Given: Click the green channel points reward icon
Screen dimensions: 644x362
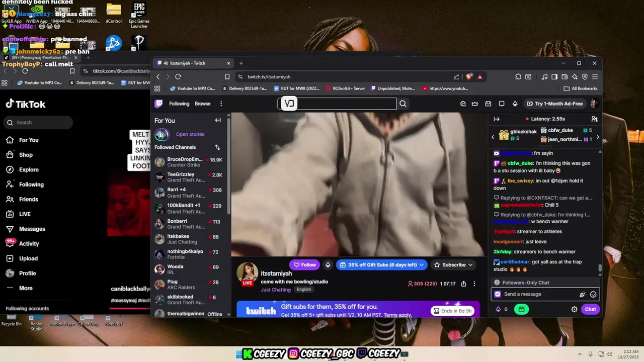Looking at the screenshot, I should (x=521, y=309).
